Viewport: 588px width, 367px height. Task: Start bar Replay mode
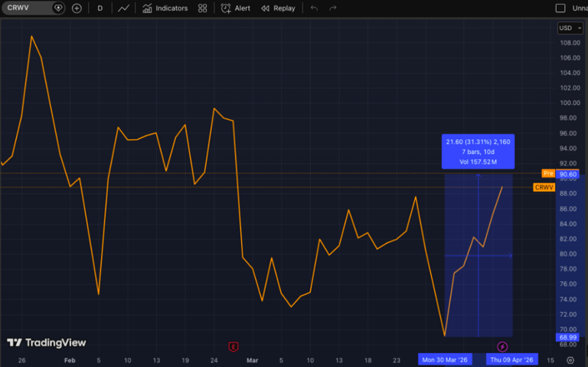click(278, 8)
